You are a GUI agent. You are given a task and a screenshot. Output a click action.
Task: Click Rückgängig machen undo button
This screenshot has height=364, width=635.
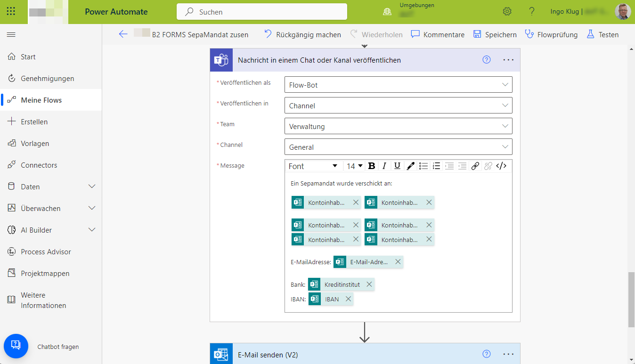(x=302, y=34)
